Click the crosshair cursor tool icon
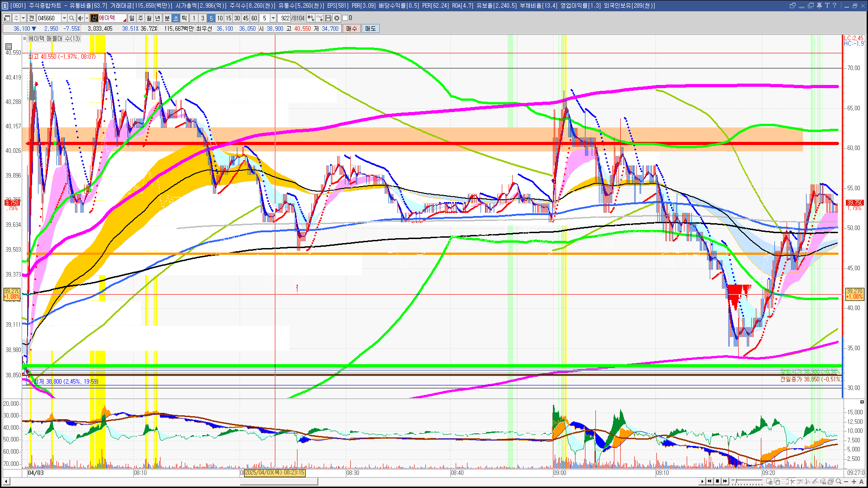The width and height of the screenshot is (868, 488). click(x=793, y=482)
